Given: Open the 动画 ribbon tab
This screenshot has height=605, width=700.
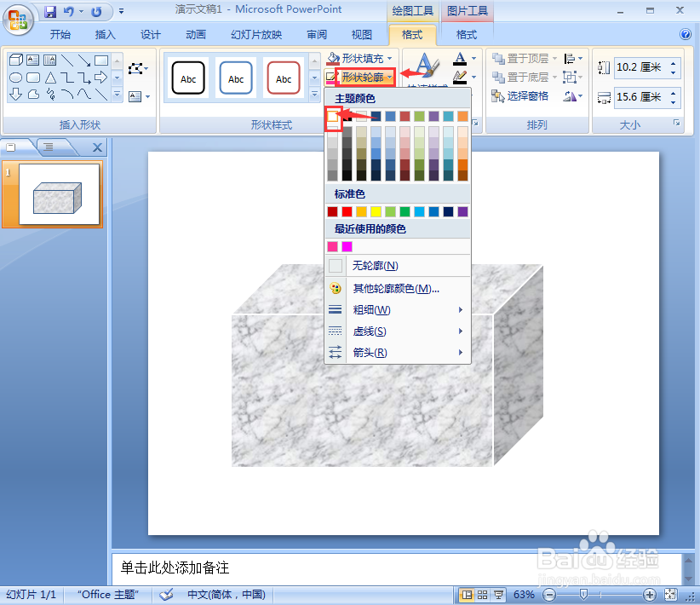Looking at the screenshot, I should [x=196, y=35].
